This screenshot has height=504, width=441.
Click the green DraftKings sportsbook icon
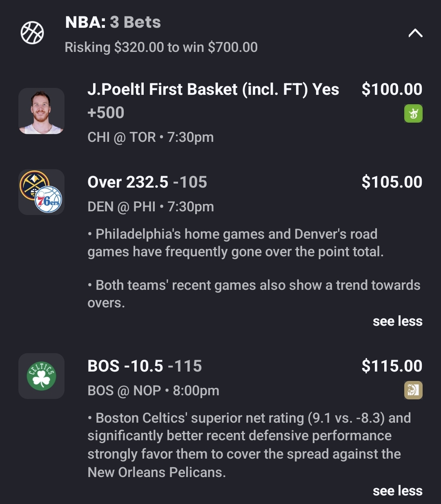(413, 114)
